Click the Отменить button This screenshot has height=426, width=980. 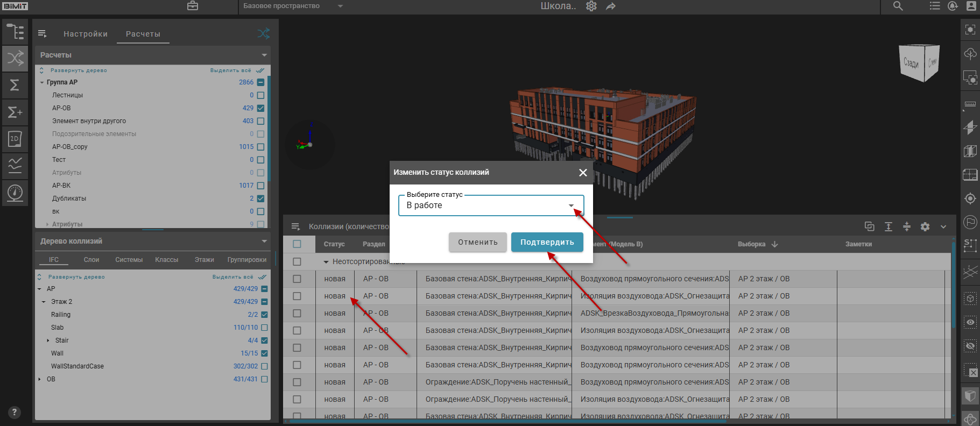(477, 242)
